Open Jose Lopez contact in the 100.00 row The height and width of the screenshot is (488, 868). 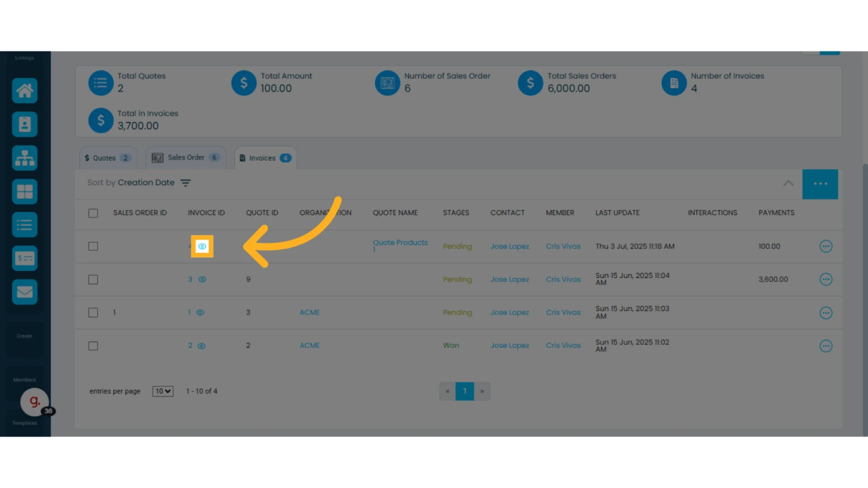[510, 246]
